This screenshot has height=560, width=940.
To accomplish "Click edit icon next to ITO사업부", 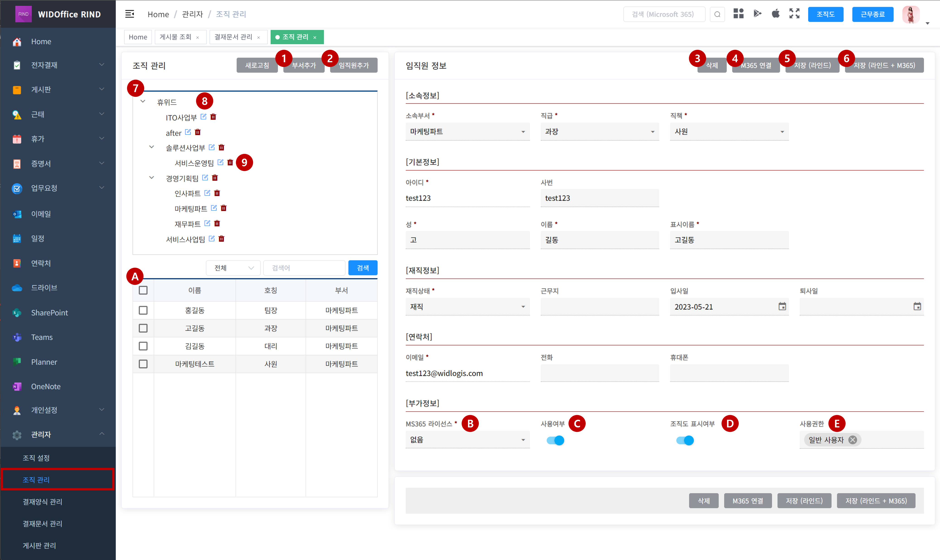I will point(204,117).
